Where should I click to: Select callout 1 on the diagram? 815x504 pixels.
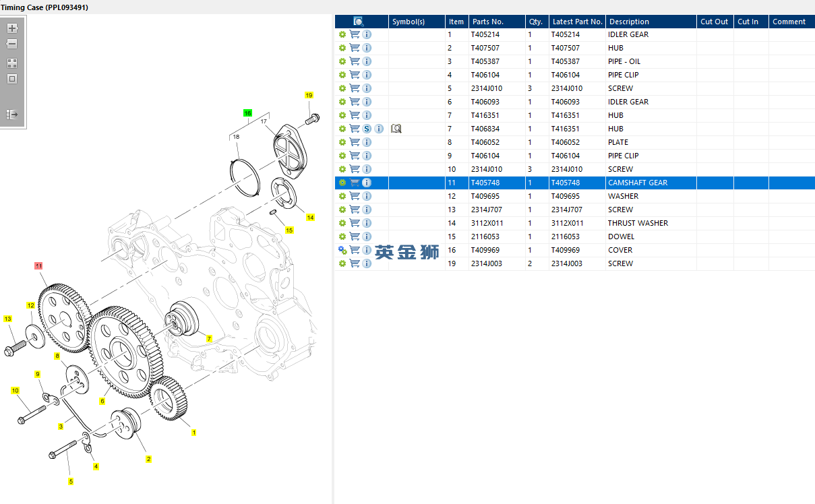point(194,433)
